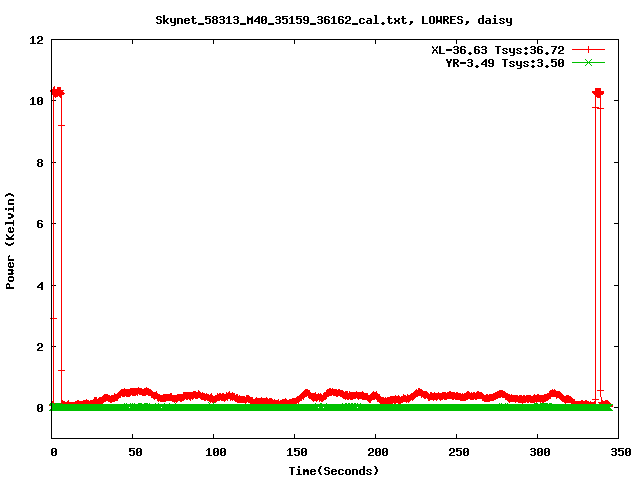Click the red XL legend line sample

tap(588, 50)
